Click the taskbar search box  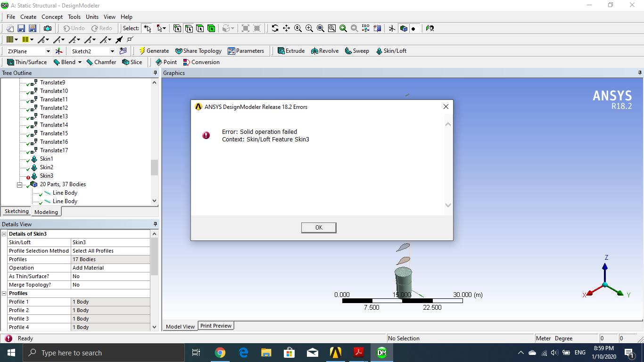pos(104,353)
